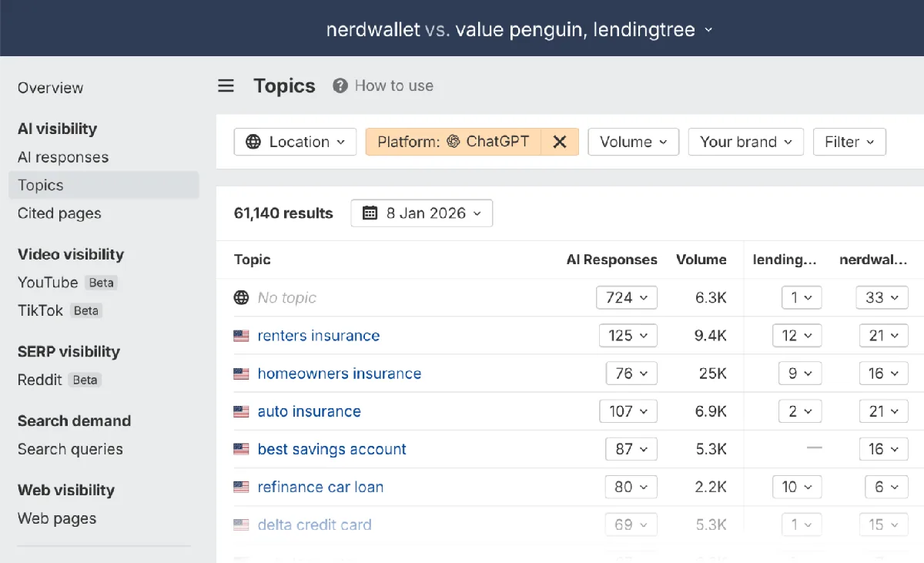Expand the comparison title dropdown in header
The width and height of the screenshot is (924, 563).
point(708,30)
